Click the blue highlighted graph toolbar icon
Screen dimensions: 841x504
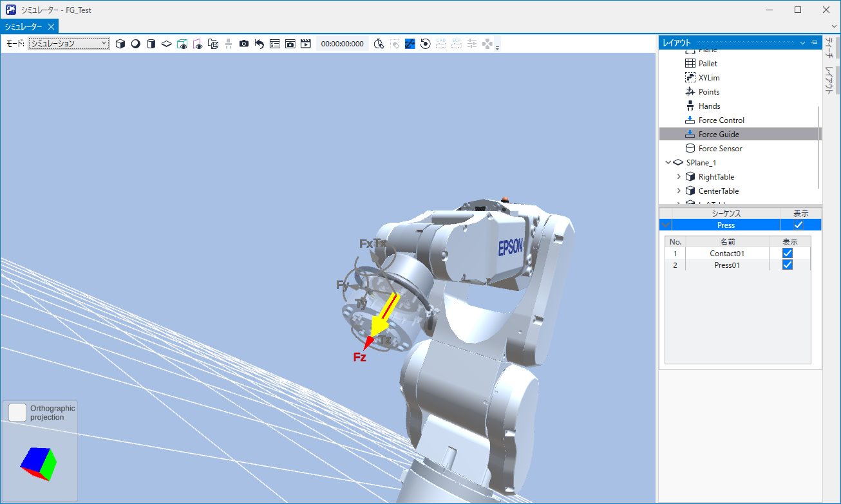[x=410, y=44]
